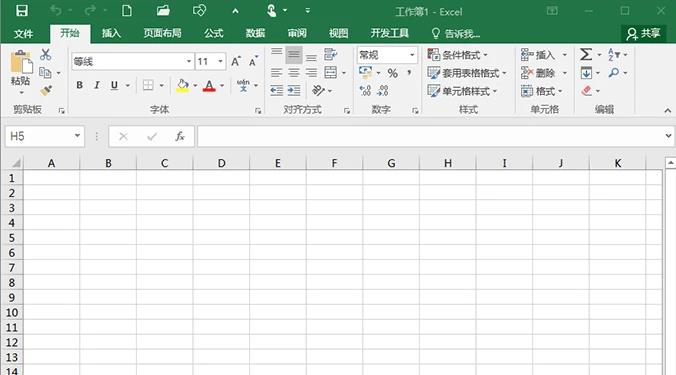Toggle underline formatting
The height and width of the screenshot is (375, 676).
coord(114,85)
